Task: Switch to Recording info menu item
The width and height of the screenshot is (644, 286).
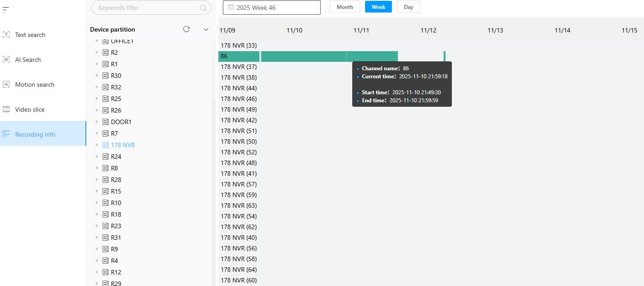Action: pos(35,134)
